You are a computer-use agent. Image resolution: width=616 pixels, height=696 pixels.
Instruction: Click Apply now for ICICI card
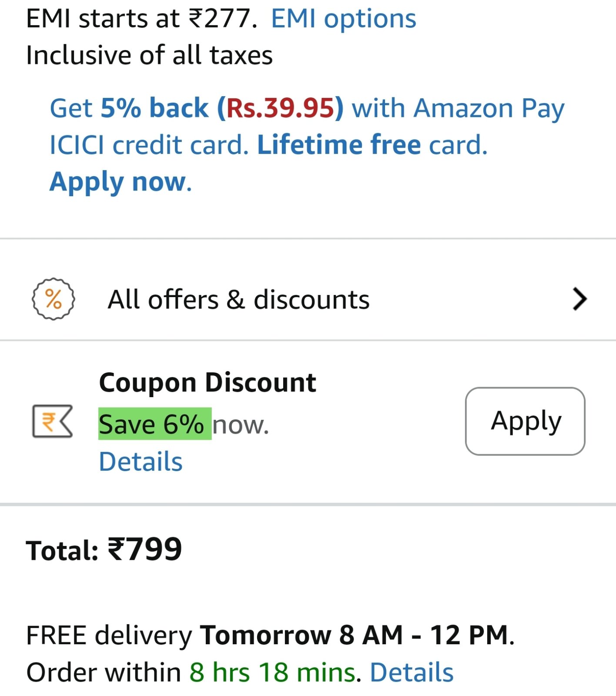121,182
